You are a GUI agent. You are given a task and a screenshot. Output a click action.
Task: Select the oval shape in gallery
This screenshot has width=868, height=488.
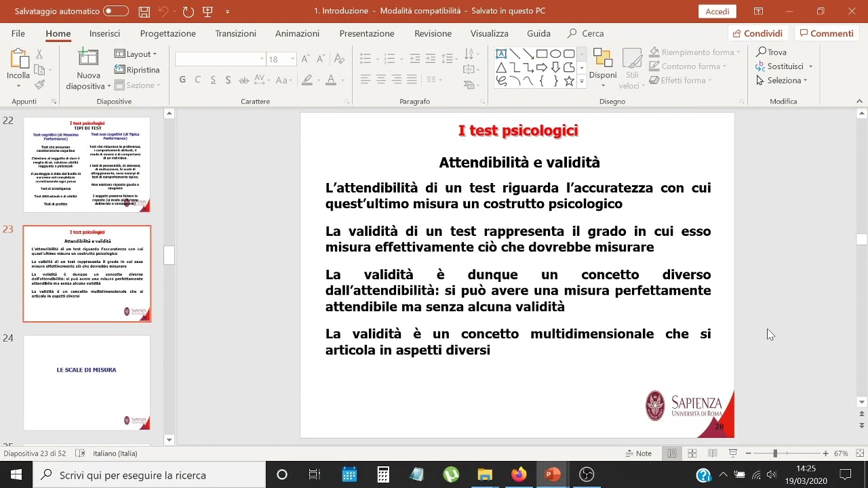click(555, 54)
